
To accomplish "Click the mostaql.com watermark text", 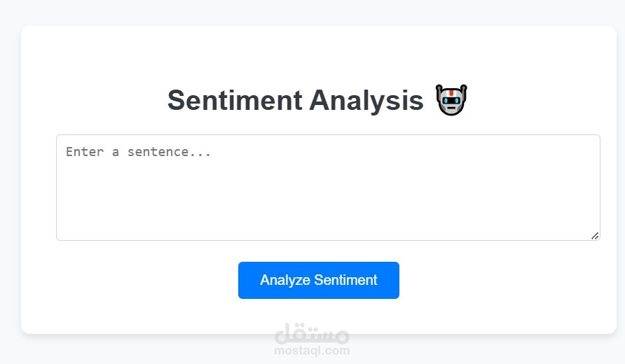I will pyautogui.click(x=312, y=351).
